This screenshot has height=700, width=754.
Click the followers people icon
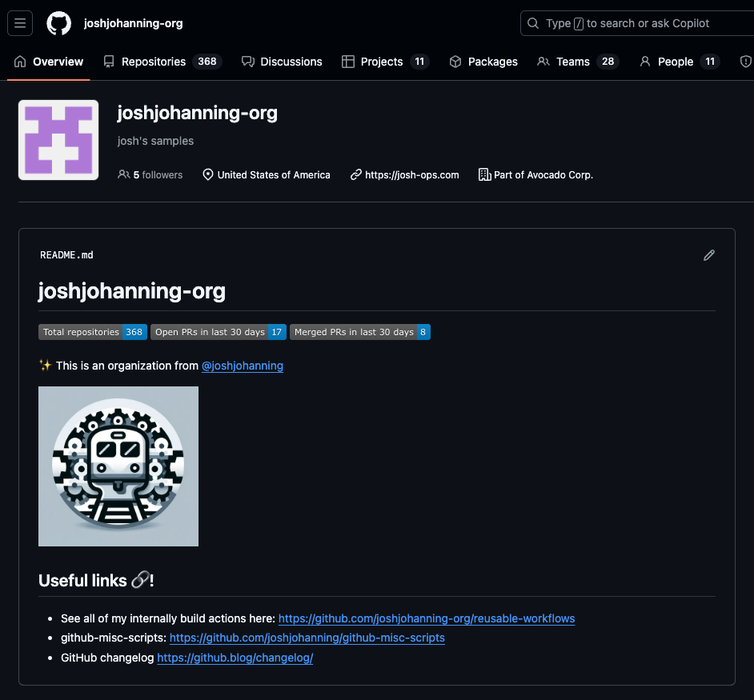pyautogui.click(x=123, y=174)
